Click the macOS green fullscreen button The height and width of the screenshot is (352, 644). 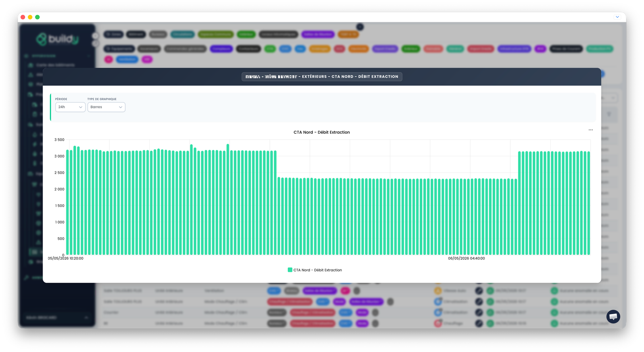37,17
